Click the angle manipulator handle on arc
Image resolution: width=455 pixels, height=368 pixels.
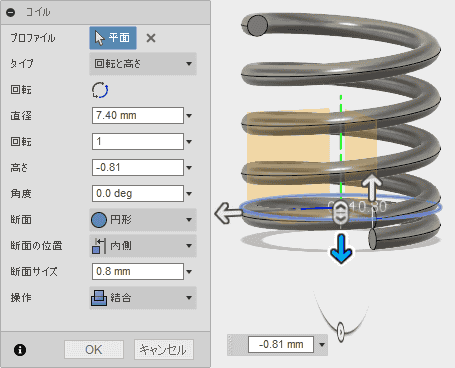(340, 332)
